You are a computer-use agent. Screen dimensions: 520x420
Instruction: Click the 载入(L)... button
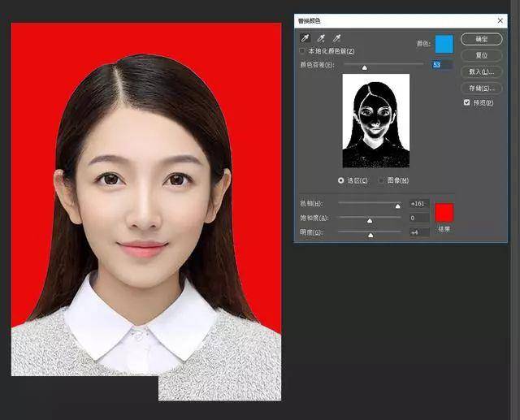click(x=482, y=71)
